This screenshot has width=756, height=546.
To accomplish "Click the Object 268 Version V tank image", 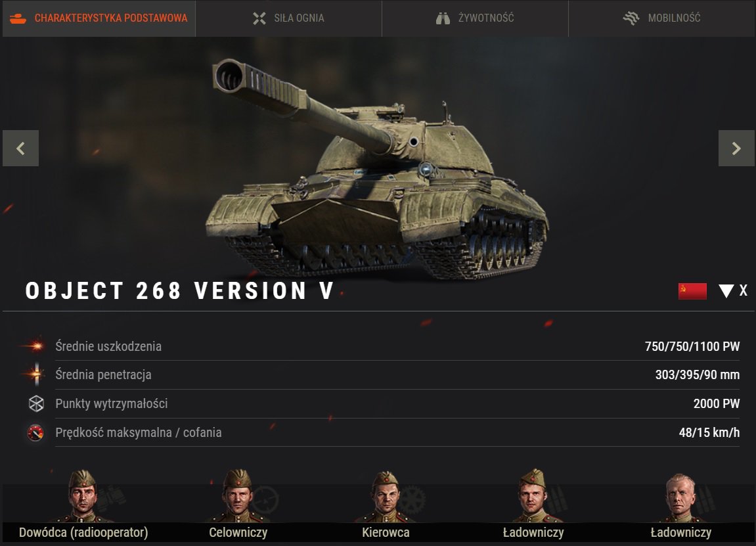I will tap(378, 169).
